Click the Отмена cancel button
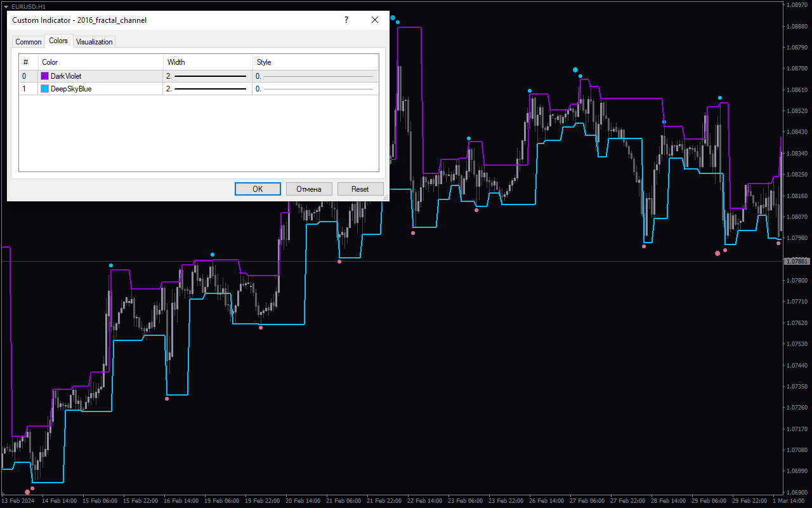 point(309,189)
